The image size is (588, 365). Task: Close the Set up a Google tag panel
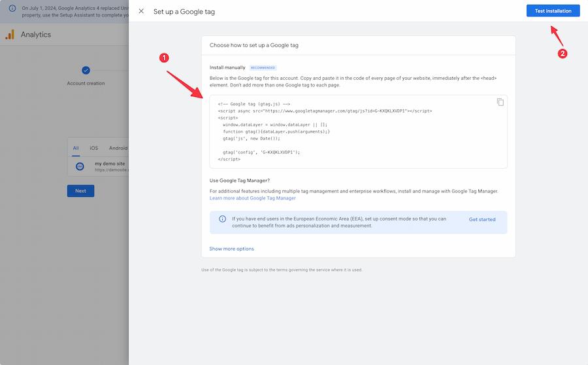141,11
